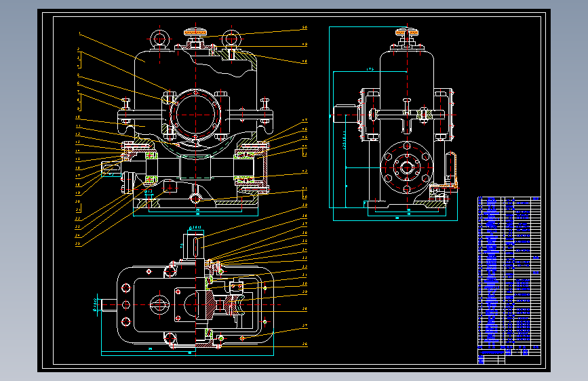Viewport: 588px width, 381px height.
Task: Select the left lifting eyebolt on front view
Action: pos(160,39)
